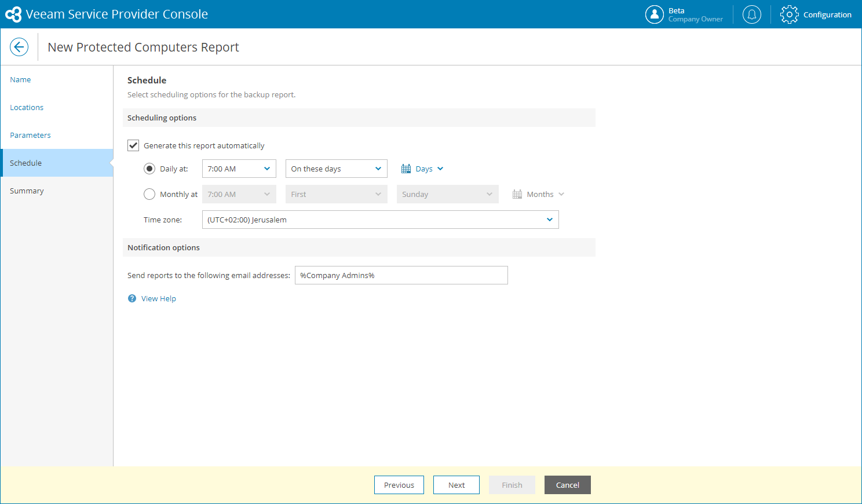The height and width of the screenshot is (504, 862).
Task: Go to the Parameters wizard step
Action: 57,135
